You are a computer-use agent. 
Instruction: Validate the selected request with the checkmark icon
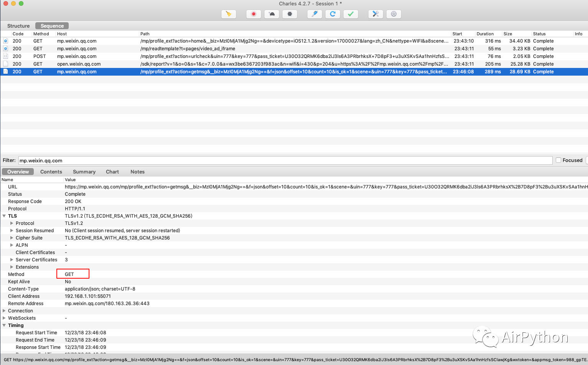click(351, 14)
